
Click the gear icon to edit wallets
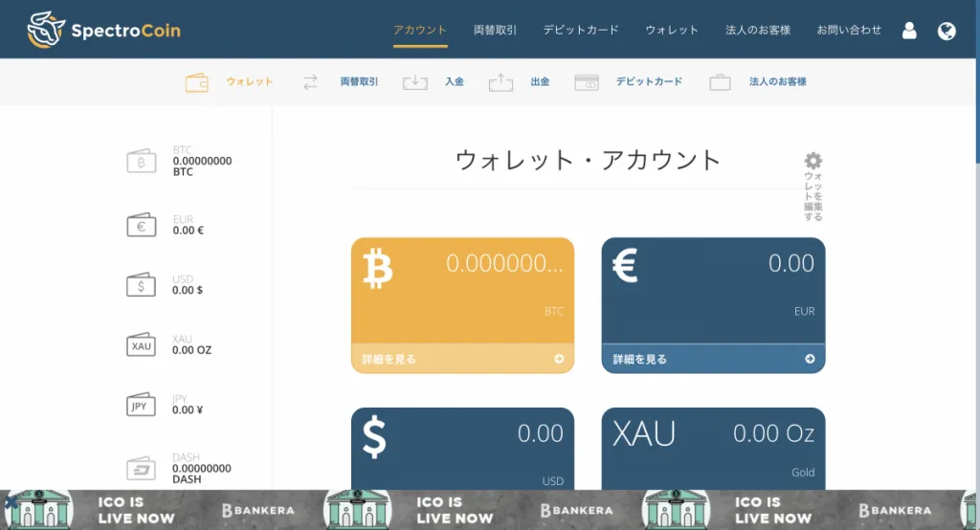813,161
